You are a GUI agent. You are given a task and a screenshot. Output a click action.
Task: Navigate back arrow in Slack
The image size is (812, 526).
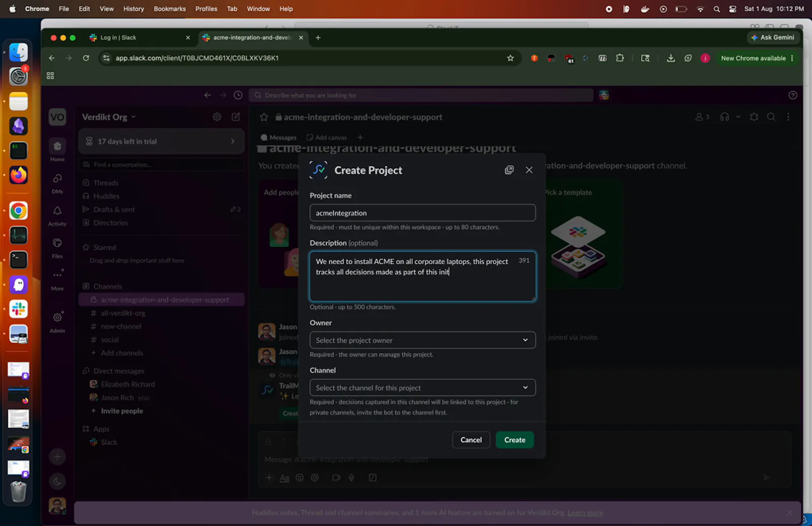[208, 95]
